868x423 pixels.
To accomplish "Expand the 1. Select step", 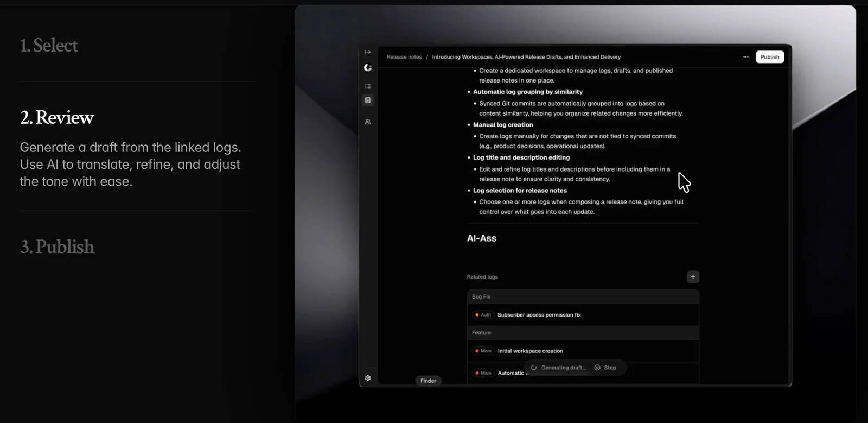I will (49, 46).
